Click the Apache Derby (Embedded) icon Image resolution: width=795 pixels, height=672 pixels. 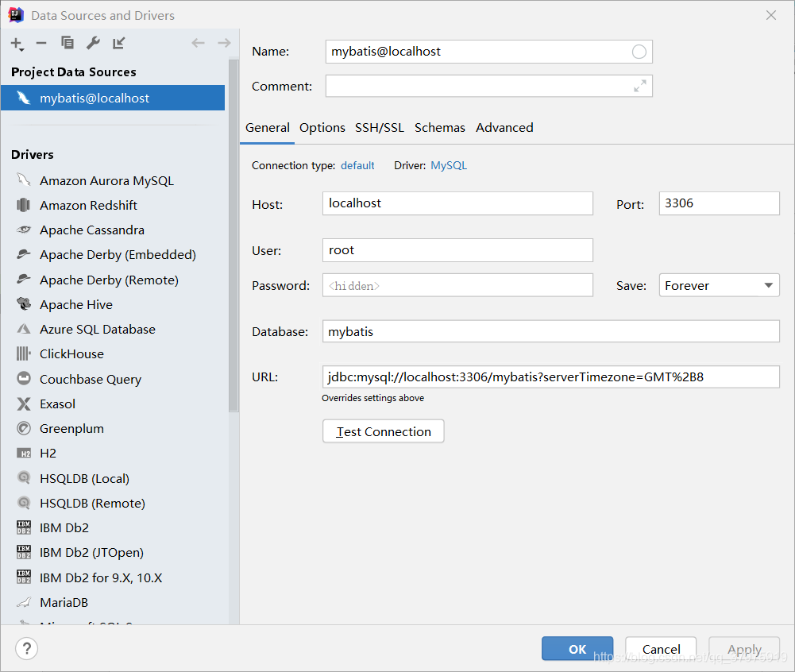point(24,254)
